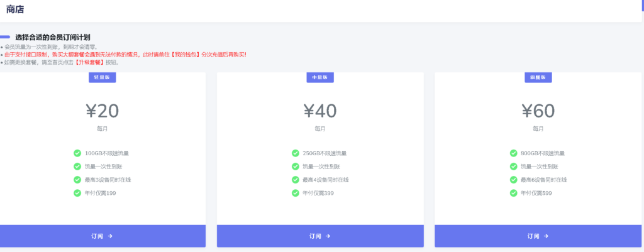Click the 年付仅需199 text
Screen dimensions: 644x252
[x=101, y=193]
